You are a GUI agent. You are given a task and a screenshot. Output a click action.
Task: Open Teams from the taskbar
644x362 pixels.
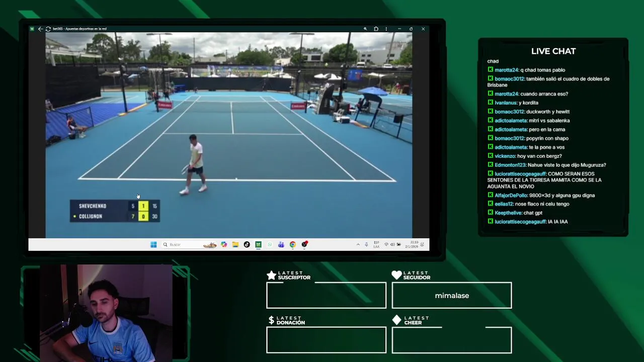(281, 244)
